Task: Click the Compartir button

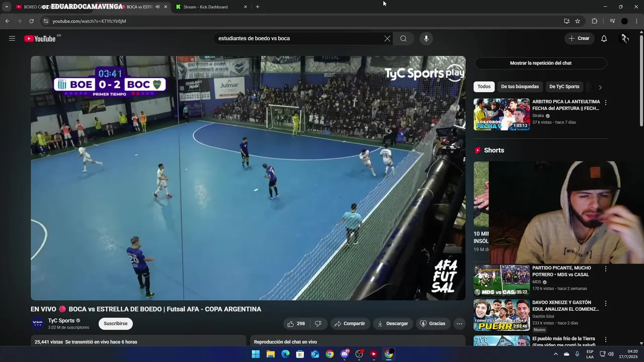Action: [350, 324]
